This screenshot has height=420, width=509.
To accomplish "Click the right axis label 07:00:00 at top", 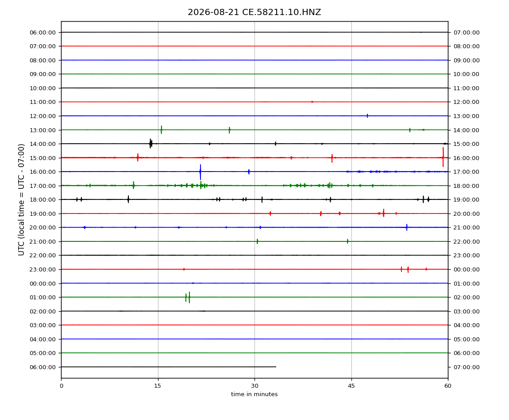I will [x=467, y=33].
